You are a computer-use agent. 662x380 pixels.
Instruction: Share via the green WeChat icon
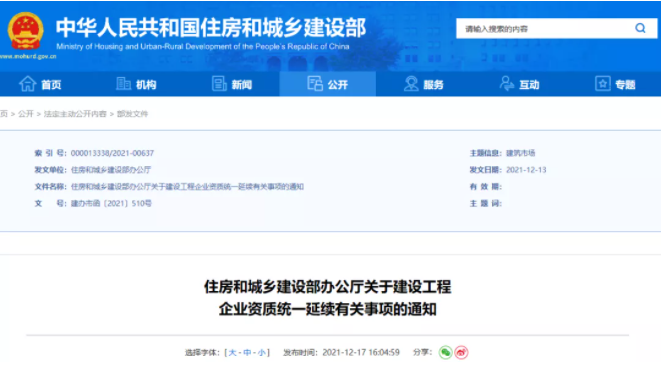[445, 352]
